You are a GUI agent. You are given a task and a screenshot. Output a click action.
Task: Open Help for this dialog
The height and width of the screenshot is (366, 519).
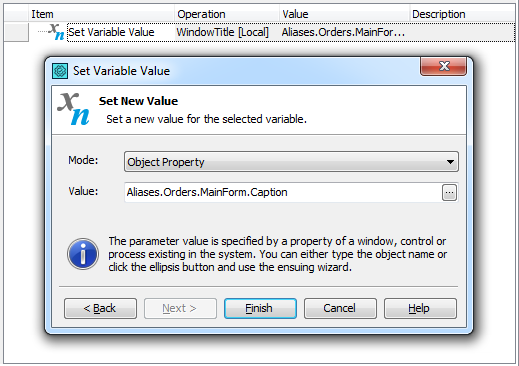[x=420, y=308]
